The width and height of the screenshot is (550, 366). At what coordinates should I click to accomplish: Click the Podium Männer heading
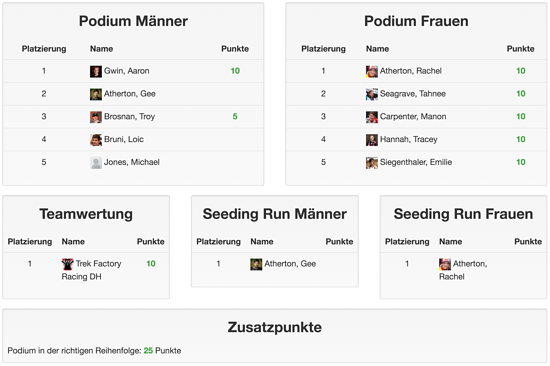click(133, 21)
